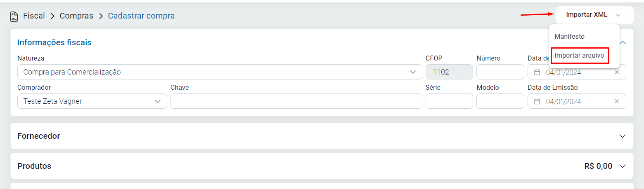Screen dimensions: 644x189
Task: Go to Fiscal in the breadcrumb
Action: [x=34, y=16]
